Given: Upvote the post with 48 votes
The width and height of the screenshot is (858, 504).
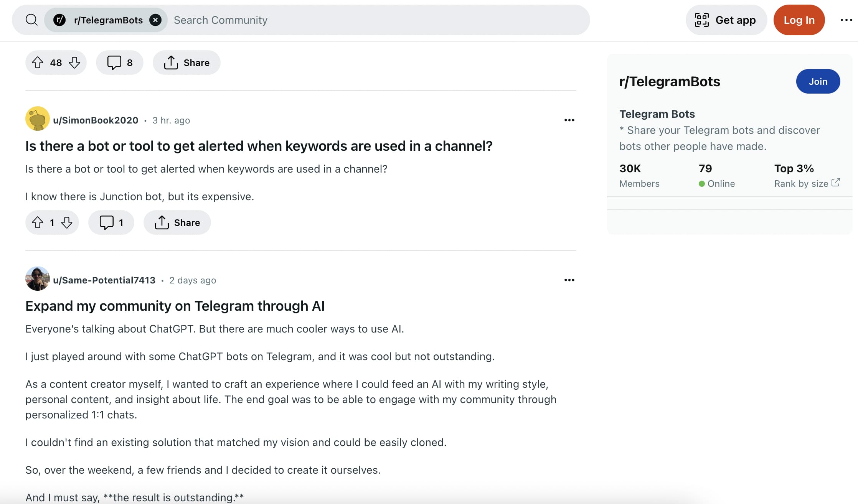Looking at the screenshot, I should [38, 63].
